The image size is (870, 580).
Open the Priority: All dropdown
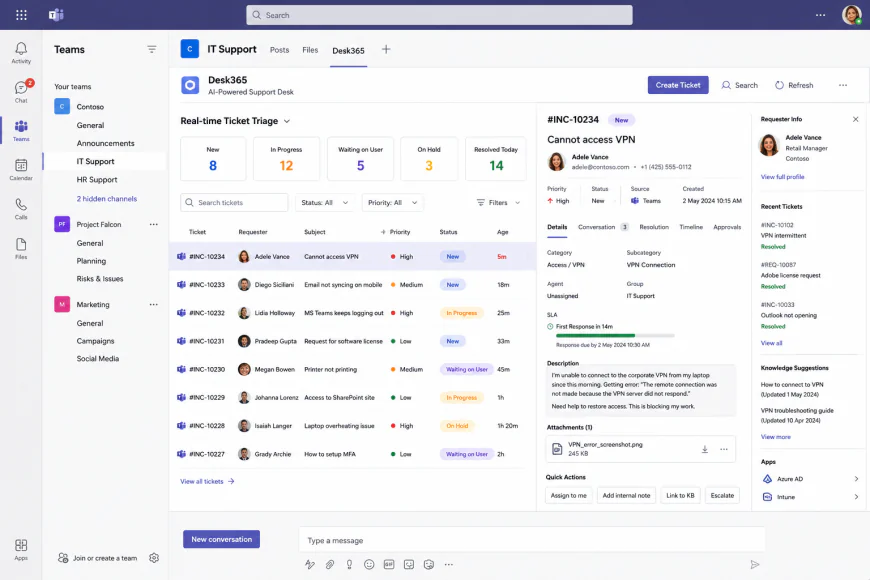coord(392,203)
